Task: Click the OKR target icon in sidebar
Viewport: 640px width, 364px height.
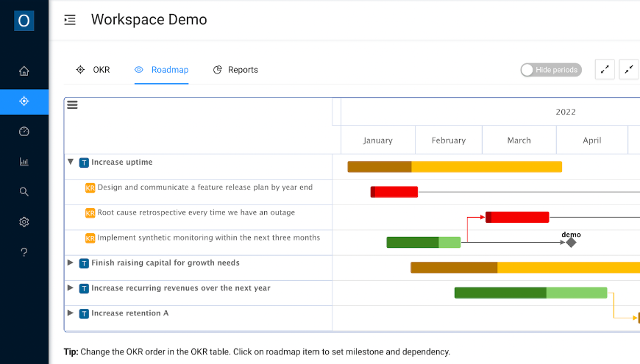Action: click(x=24, y=101)
